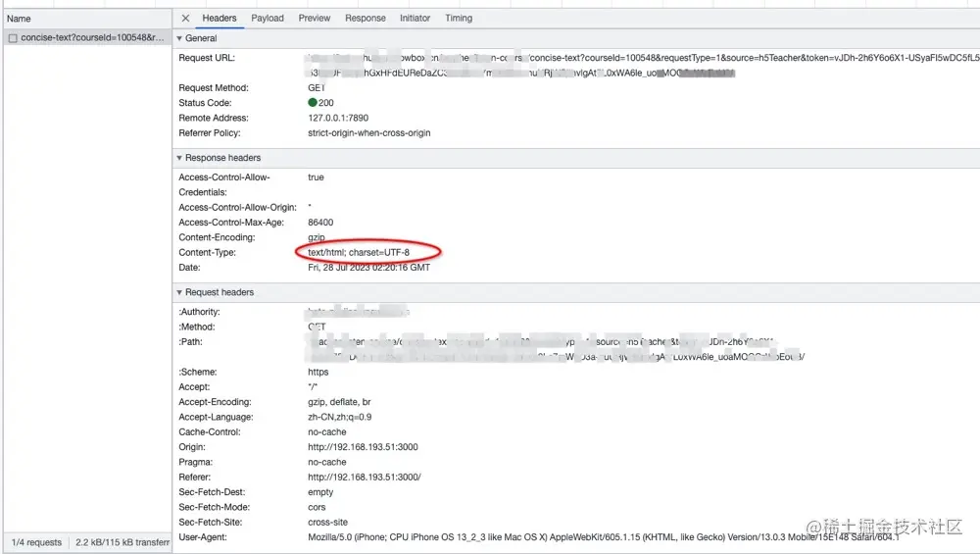Click the Remote Address value 127.0.0.1:7890
Screen dimensions: 980x554
pyautogui.click(x=338, y=118)
